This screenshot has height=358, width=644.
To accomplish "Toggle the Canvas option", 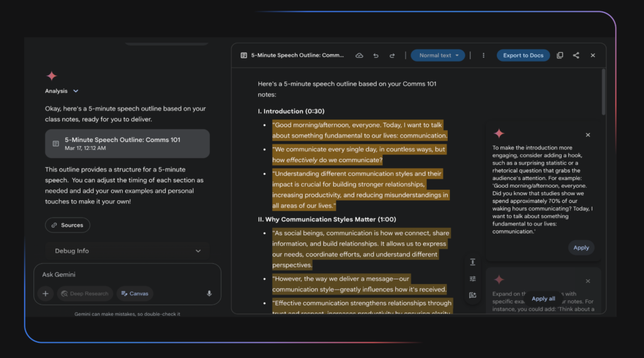I will pos(135,293).
